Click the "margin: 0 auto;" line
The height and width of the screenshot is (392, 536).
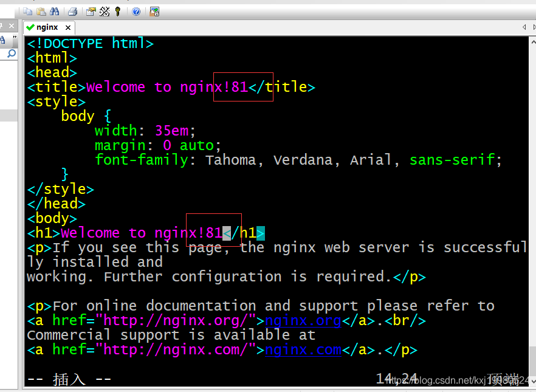click(158, 146)
